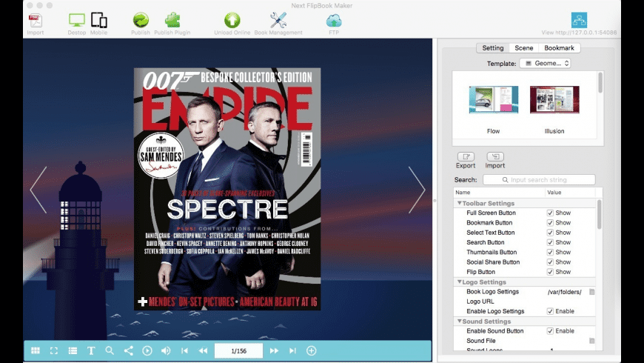Viewport: 644px width, 363px height.
Task: Disable Enable Logo Settings checkbox
Action: (550, 311)
